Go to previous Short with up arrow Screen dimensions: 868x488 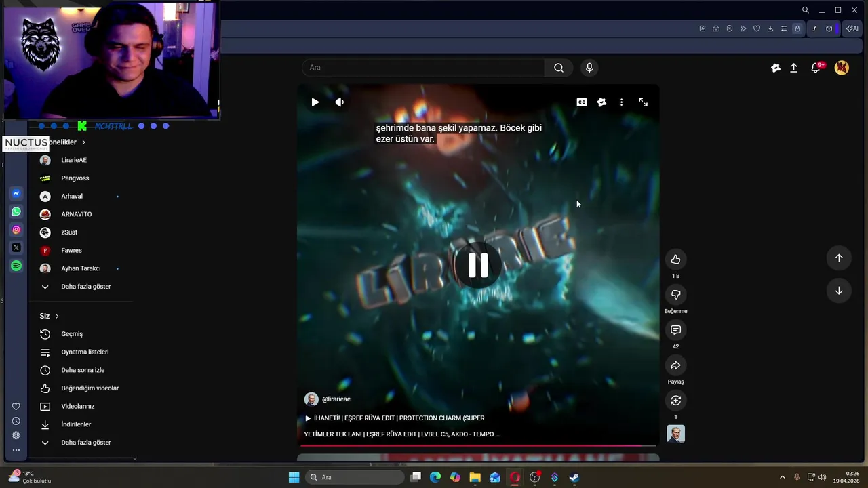coord(839,258)
